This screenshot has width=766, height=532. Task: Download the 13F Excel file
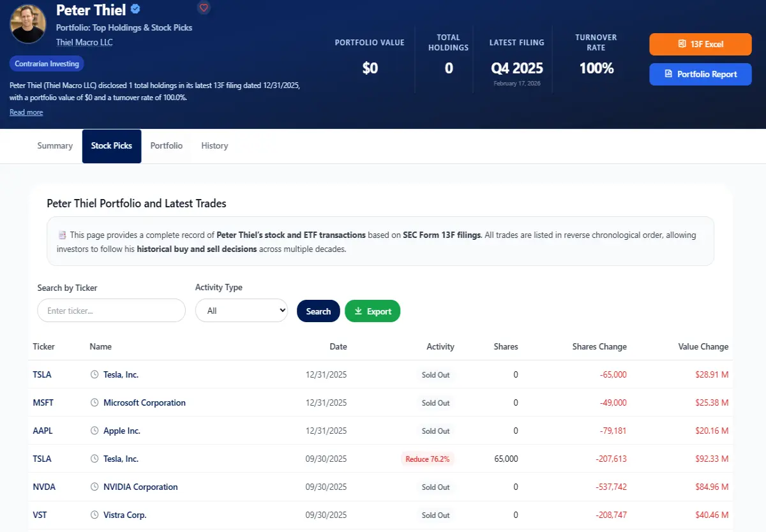tap(700, 44)
